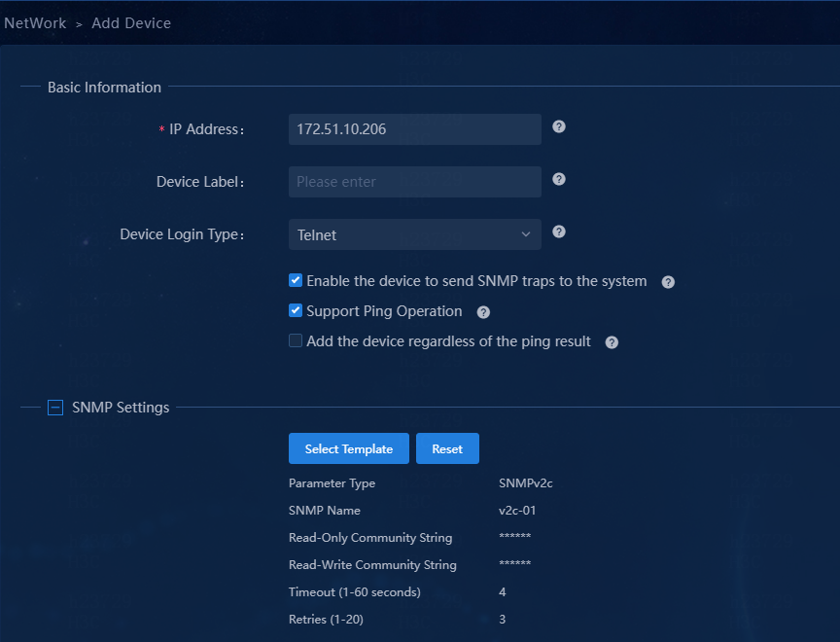This screenshot has height=642, width=840.
Task: Click the Read-Write Community String masked value
Action: coord(515,563)
